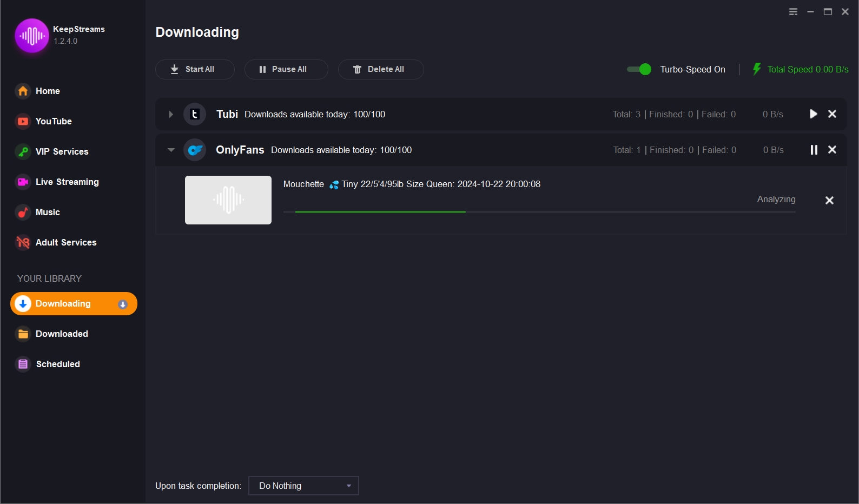
Task: Open VIP Services key icon
Action: (x=23, y=151)
